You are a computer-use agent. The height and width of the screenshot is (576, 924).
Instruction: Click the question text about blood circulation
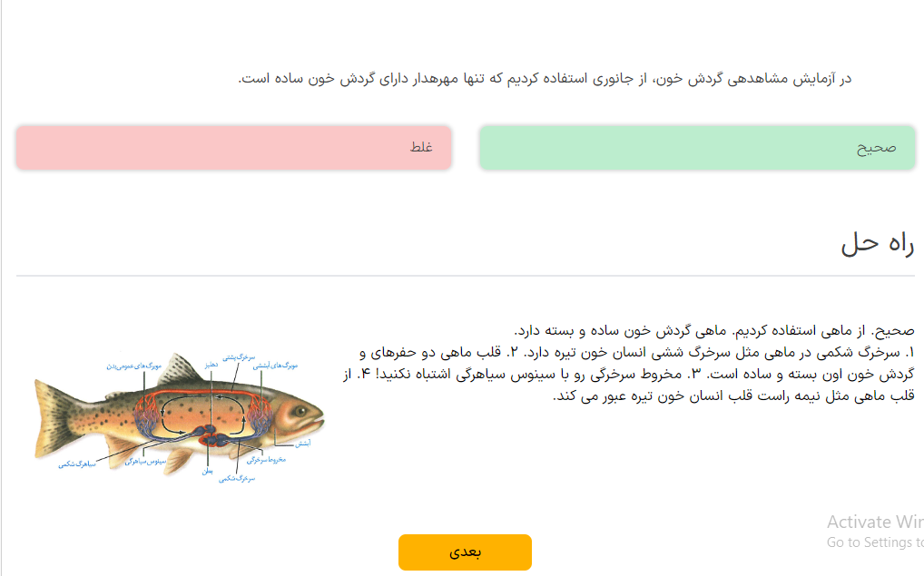[545, 79]
